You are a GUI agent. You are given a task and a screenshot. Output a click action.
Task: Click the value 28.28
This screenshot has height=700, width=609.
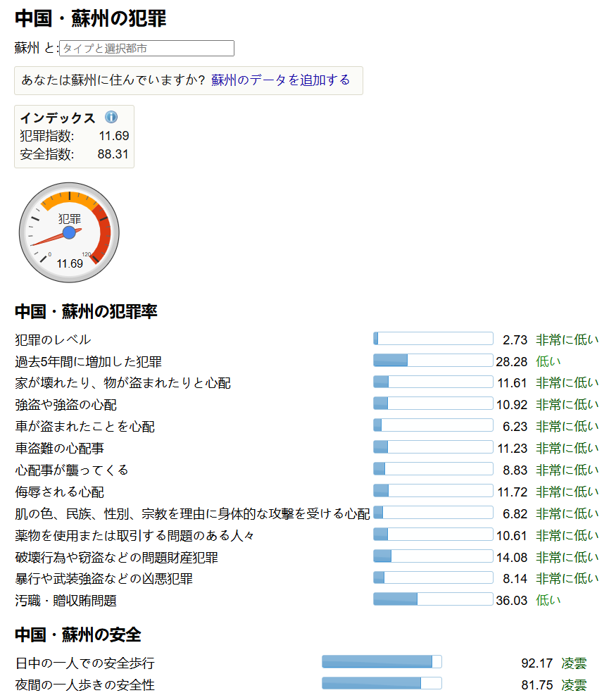click(x=512, y=361)
